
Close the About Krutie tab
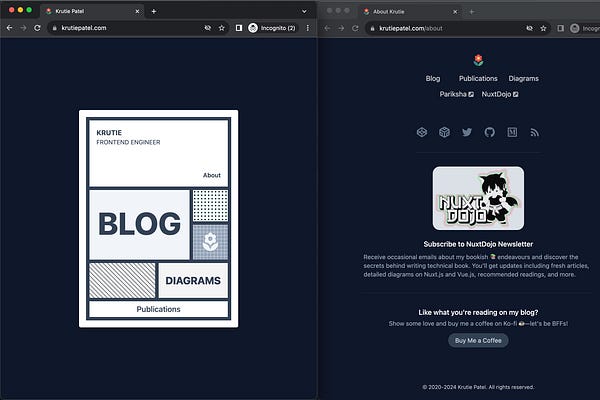pyautogui.click(x=455, y=12)
